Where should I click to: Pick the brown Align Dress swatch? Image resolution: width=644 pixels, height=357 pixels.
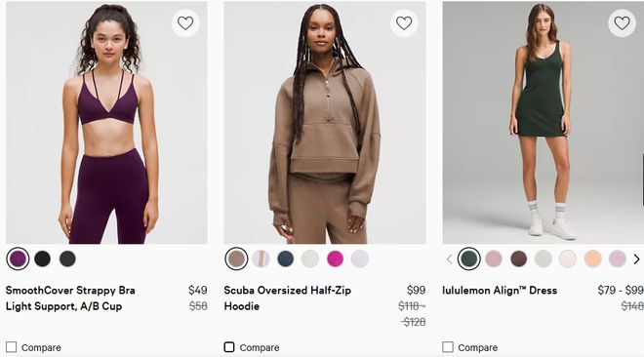518,258
